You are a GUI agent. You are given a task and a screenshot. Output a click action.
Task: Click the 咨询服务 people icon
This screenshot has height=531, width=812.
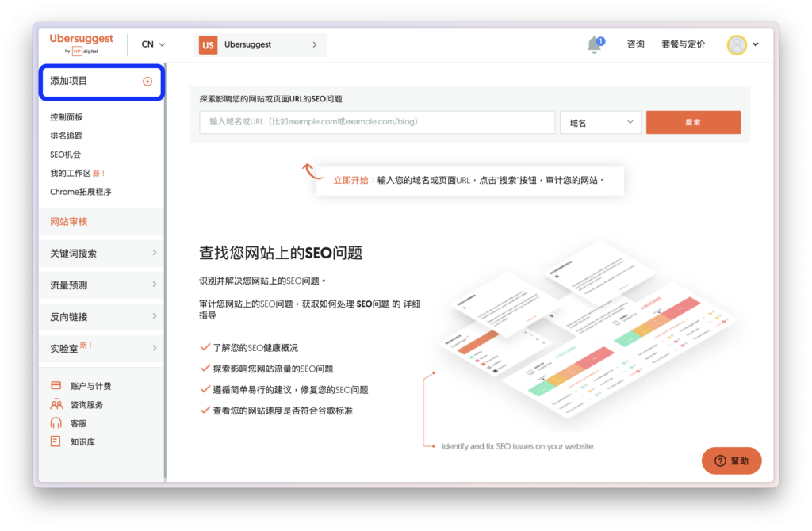[x=56, y=404]
